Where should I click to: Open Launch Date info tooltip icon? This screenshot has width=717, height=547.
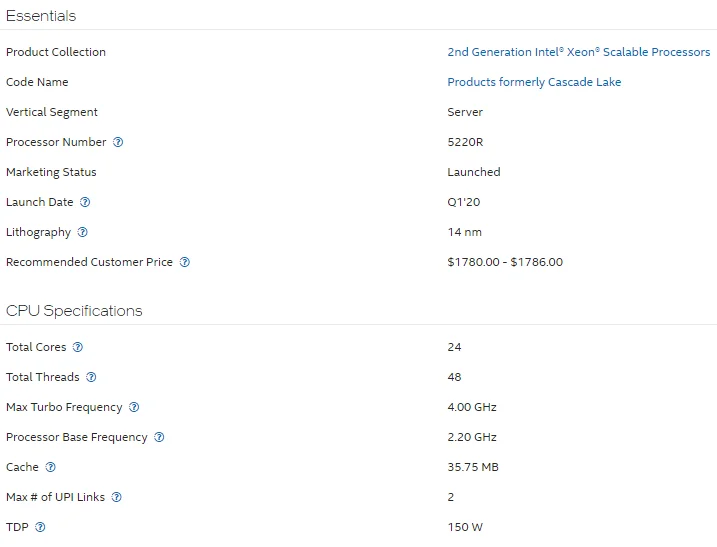click(x=85, y=202)
